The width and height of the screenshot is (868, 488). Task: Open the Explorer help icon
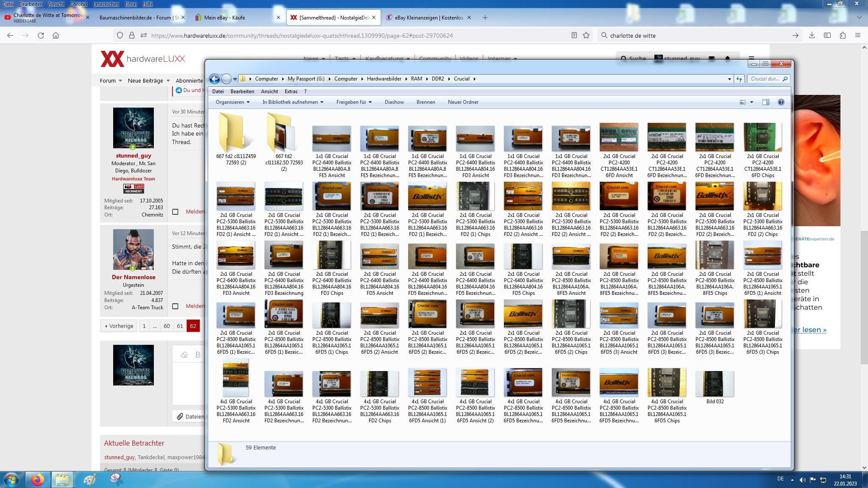pyautogui.click(x=781, y=102)
